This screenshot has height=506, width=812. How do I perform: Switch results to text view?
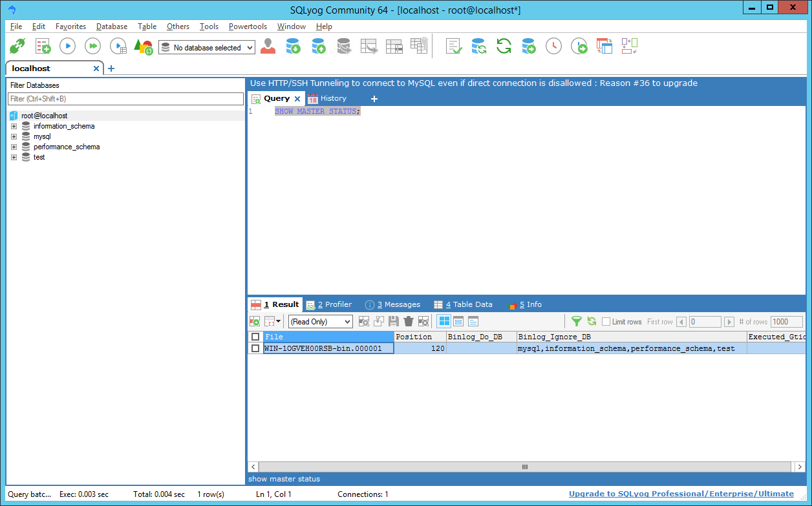pos(473,321)
